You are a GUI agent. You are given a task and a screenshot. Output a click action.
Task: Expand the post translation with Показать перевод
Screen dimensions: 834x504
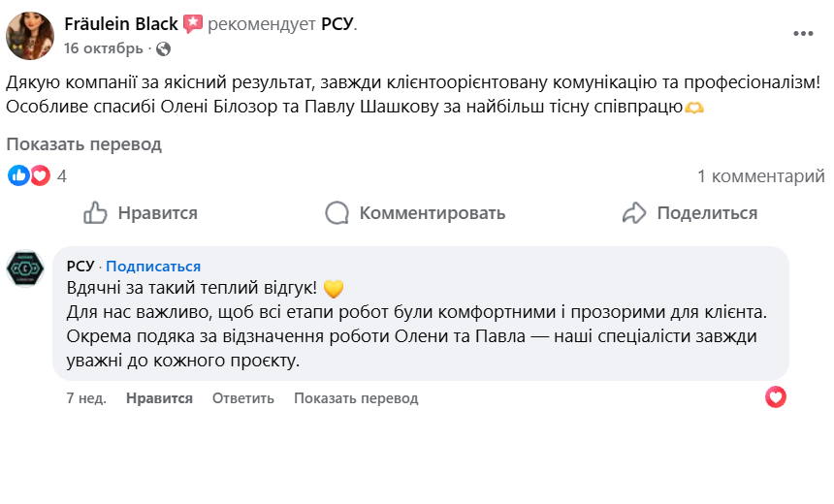click(x=84, y=144)
